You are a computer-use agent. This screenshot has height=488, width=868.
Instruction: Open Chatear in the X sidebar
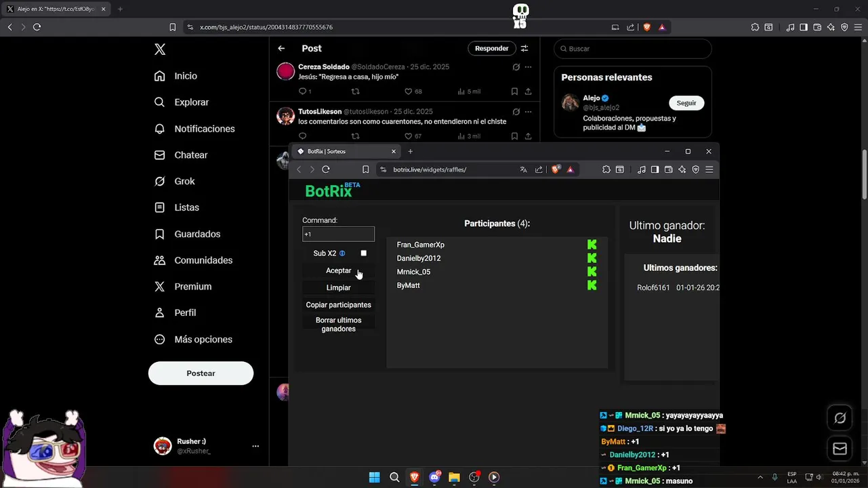pos(180,155)
